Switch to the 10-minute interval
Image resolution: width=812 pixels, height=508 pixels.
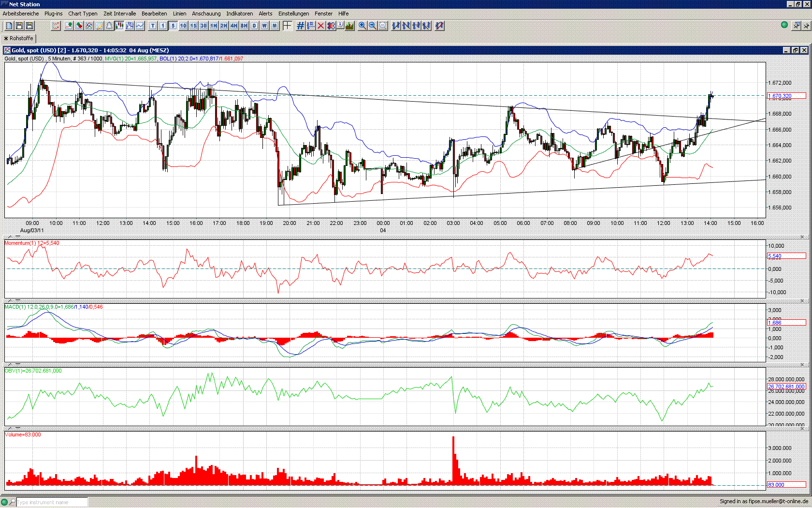click(183, 26)
